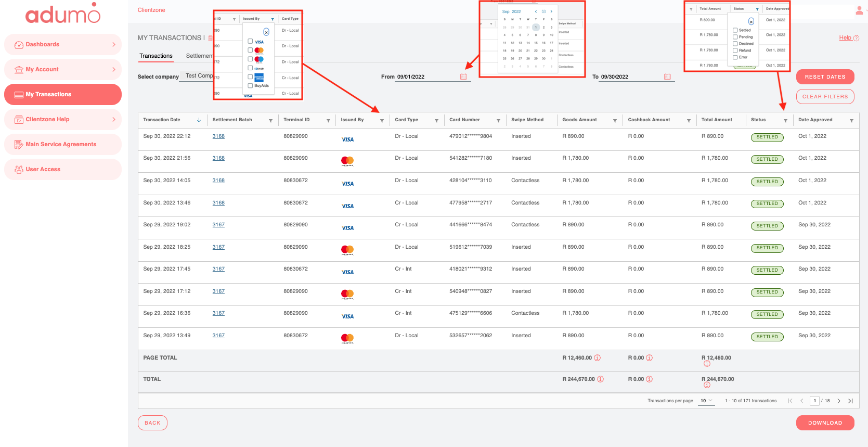Click the RESET DATES button
Screen dimensions: 868x447
pos(825,76)
